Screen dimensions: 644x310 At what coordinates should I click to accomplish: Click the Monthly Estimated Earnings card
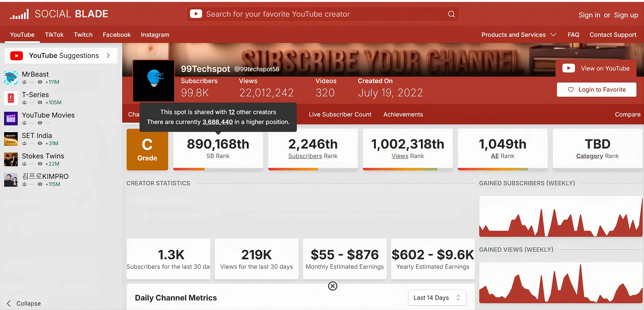click(345, 259)
